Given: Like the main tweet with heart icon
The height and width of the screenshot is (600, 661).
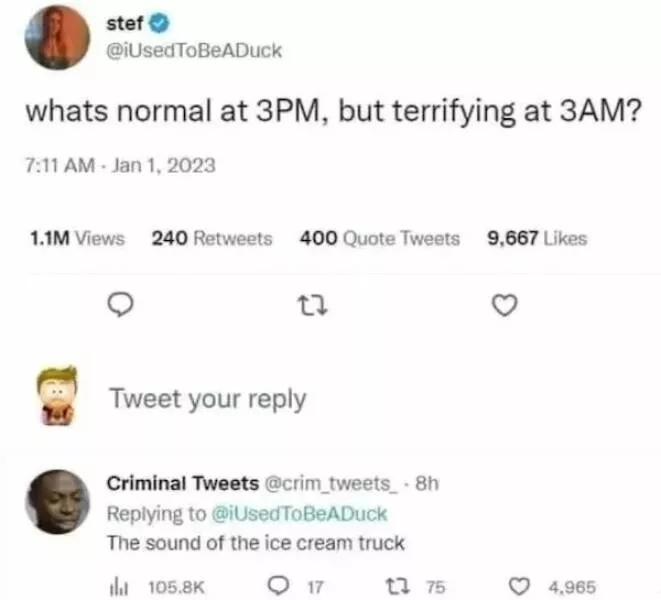Looking at the screenshot, I should coord(503,302).
